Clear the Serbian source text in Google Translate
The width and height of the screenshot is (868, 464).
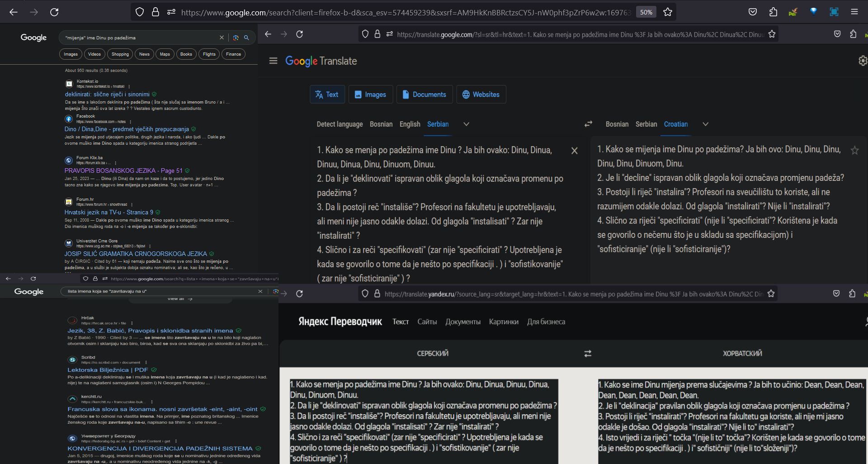574,151
